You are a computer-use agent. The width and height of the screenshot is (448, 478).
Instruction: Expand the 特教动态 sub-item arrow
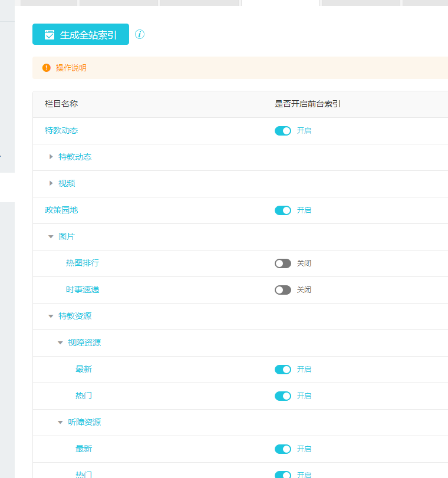tap(51, 157)
